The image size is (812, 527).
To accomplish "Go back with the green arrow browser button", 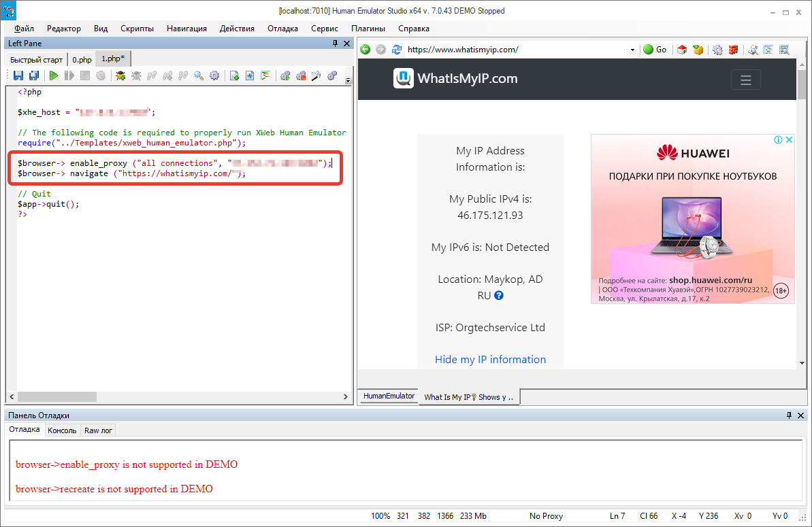I will (365, 49).
